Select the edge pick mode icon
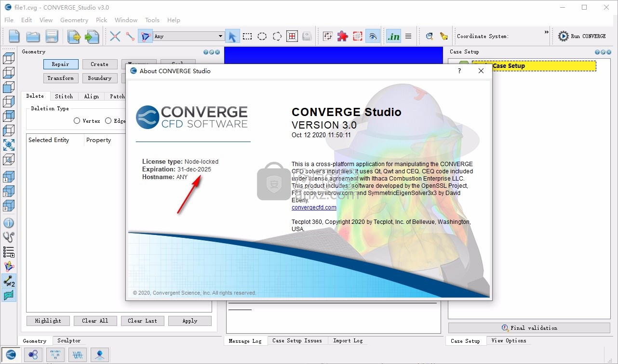Viewport: 618px width, 364px height. [x=130, y=36]
